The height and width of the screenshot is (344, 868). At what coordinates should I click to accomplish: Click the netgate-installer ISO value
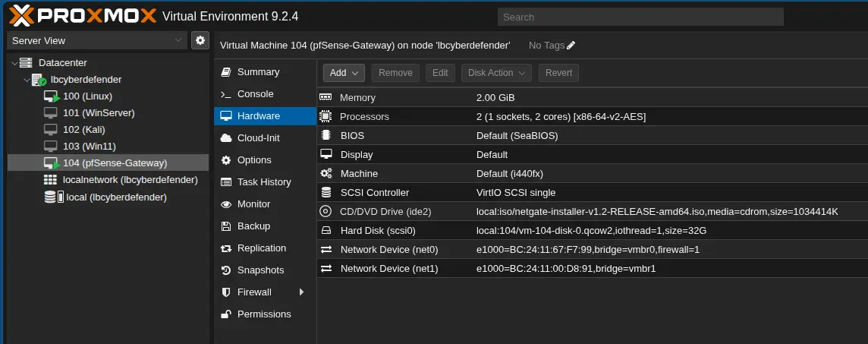tap(657, 212)
